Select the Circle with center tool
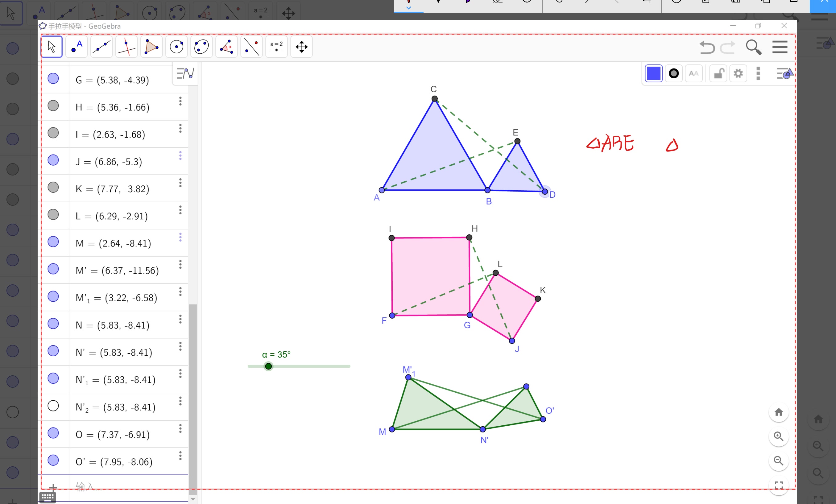The image size is (836, 504). pos(176,47)
